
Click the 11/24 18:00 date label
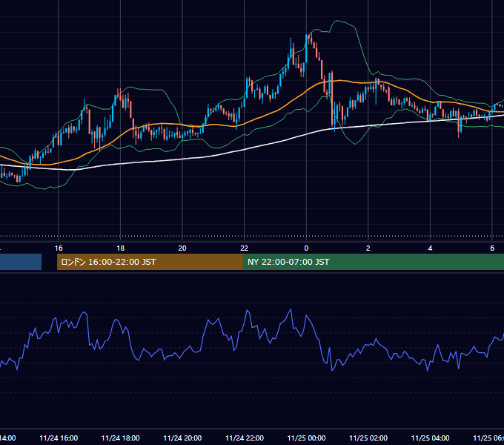121,438
